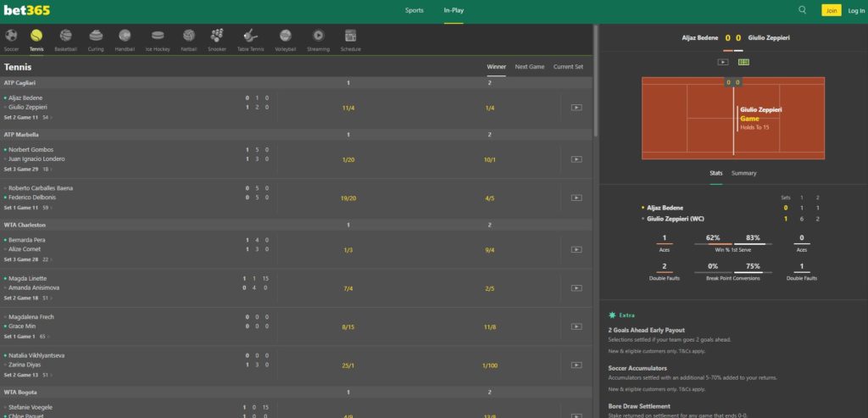Select the Current Set market tab
Viewport: 868px width, 418px height.
pyautogui.click(x=568, y=67)
